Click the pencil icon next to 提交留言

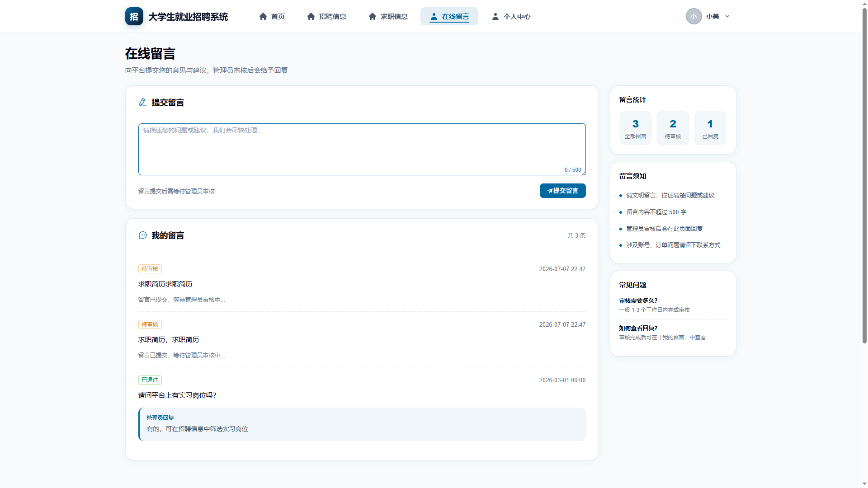(x=143, y=103)
